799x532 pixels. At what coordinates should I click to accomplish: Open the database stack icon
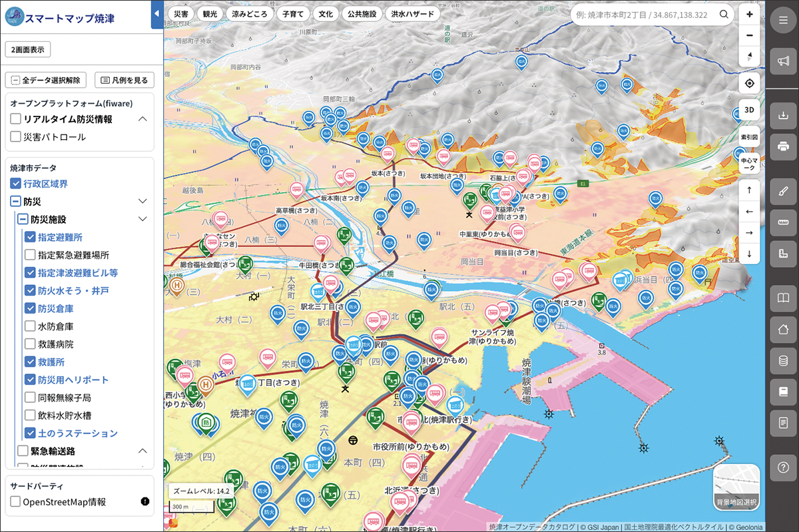pos(782,360)
